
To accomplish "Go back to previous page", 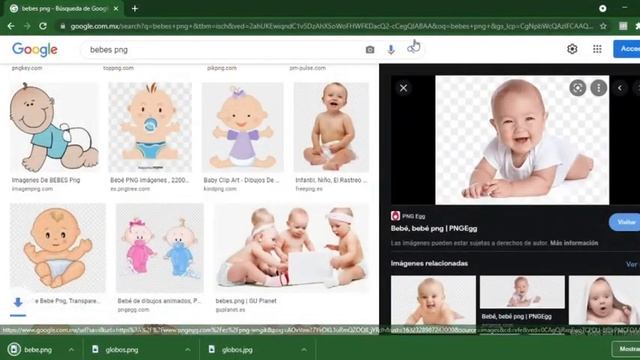I will [x=11, y=26].
